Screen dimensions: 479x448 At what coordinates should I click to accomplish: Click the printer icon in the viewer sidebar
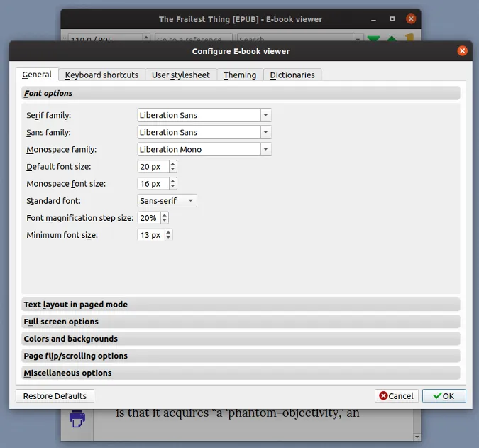pos(77,418)
